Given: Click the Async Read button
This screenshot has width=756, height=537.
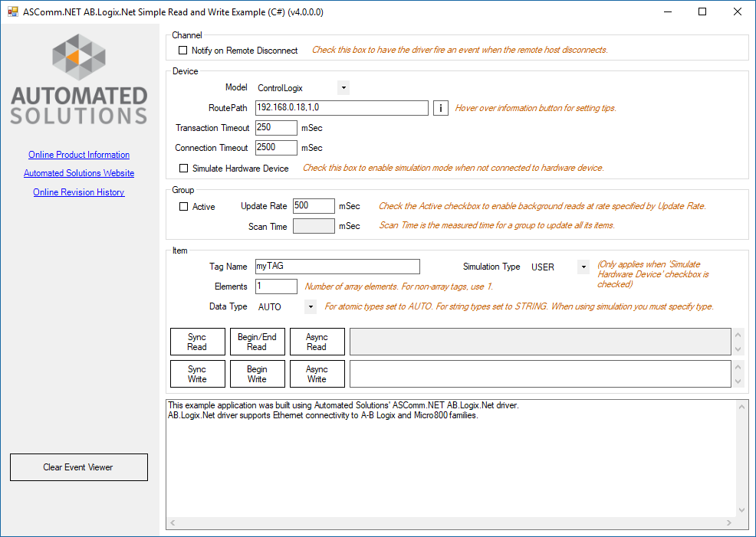Looking at the screenshot, I should (x=317, y=342).
